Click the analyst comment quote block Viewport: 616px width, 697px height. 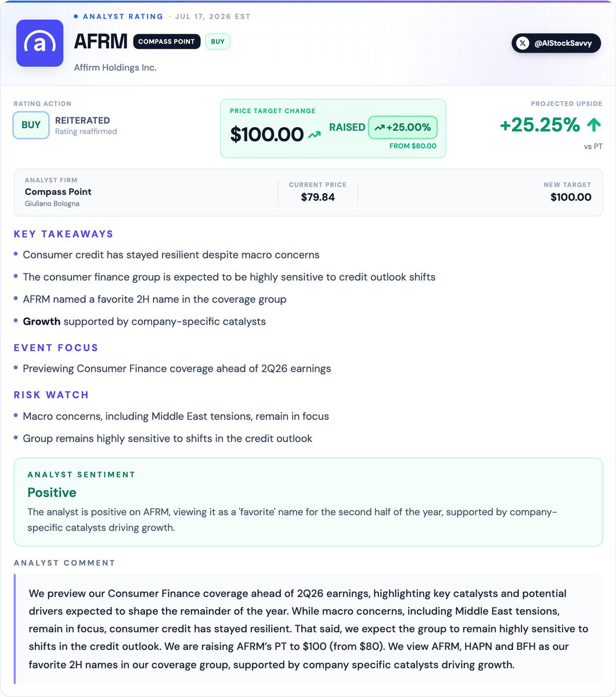click(308, 629)
